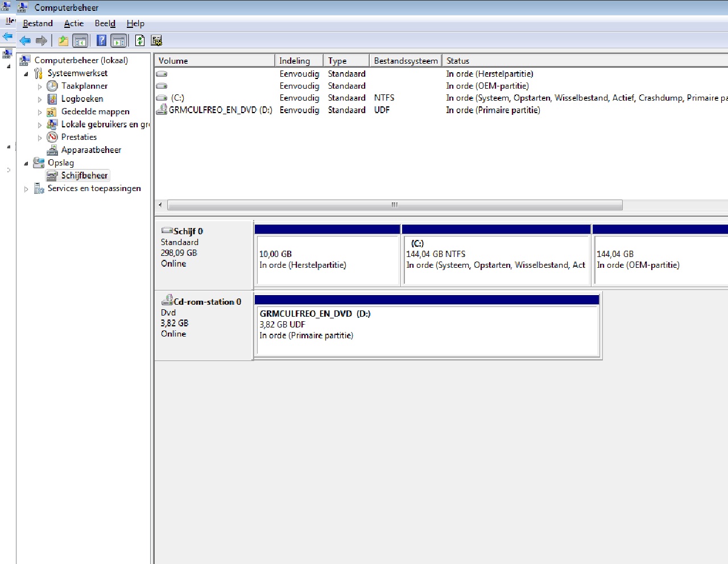Expand Services en toepassingen node

coord(26,189)
